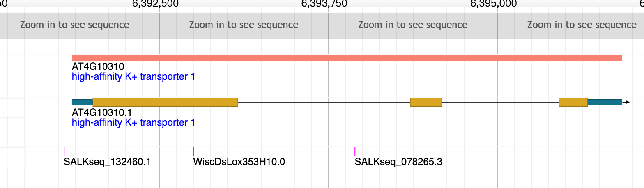Click the intron line between first and second exons
The height and width of the screenshot is (188, 644).
pos(324,102)
